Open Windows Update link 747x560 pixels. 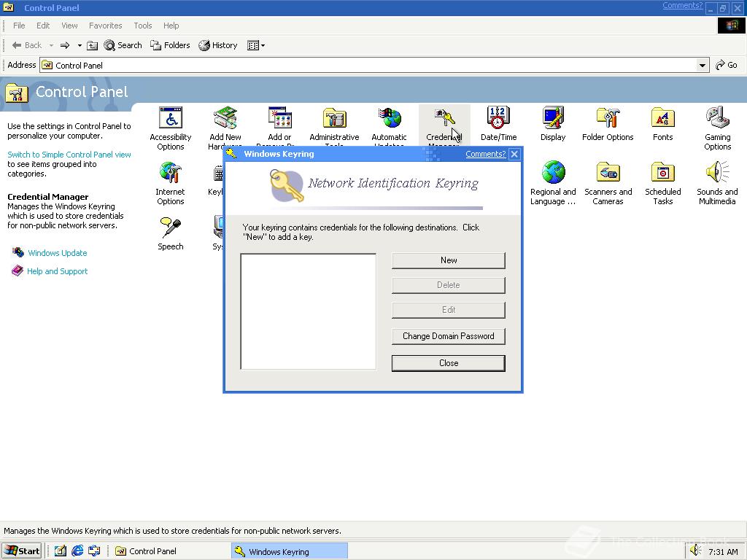(57, 253)
